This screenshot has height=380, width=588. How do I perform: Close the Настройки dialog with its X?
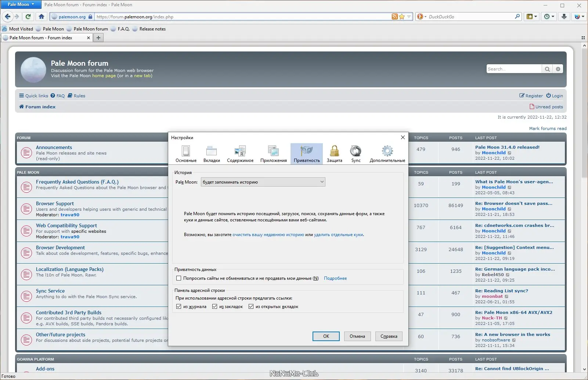click(403, 137)
